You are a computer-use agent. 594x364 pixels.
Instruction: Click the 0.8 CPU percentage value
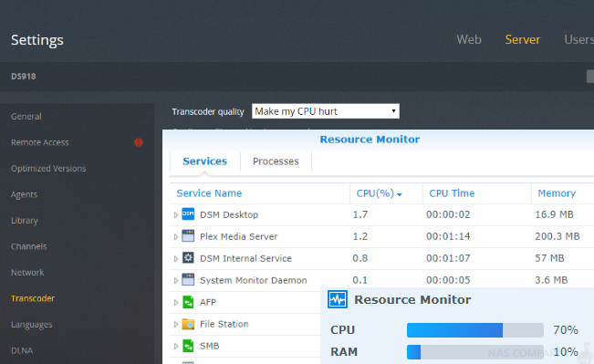click(360, 258)
